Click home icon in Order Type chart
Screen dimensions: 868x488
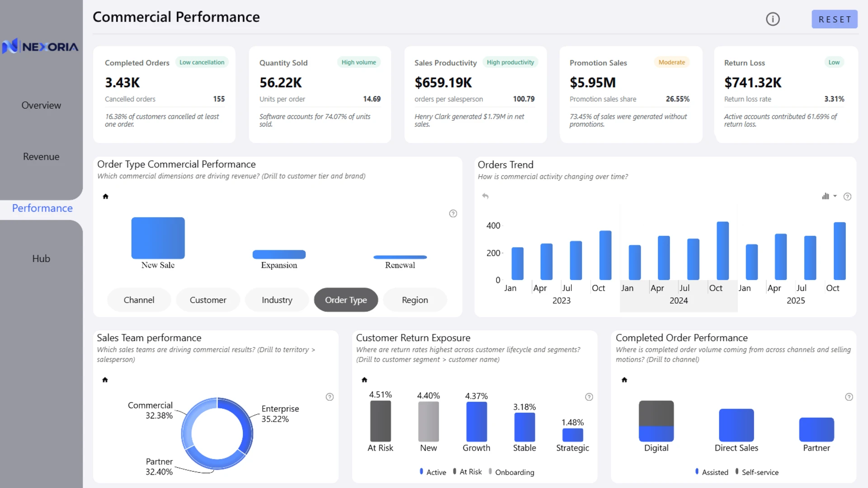tap(105, 197)
